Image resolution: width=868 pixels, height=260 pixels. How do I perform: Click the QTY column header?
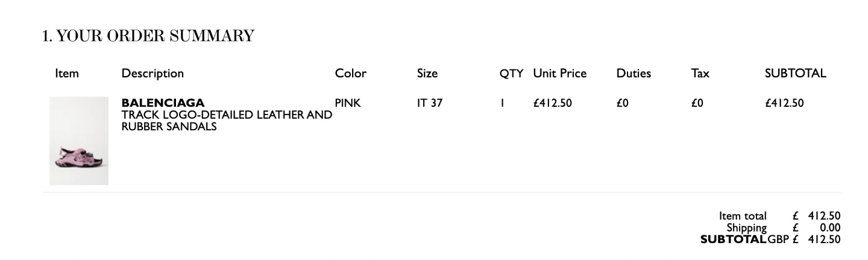click(512, 74)
